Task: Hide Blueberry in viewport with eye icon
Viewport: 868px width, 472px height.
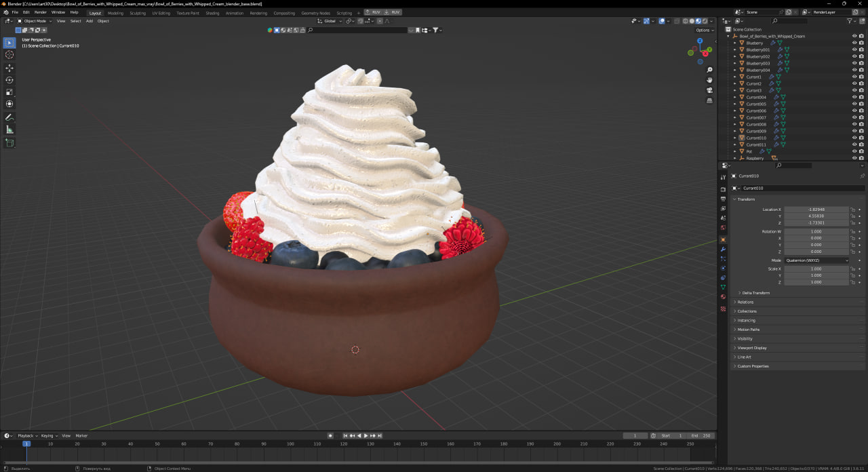Action: [854, 43]
